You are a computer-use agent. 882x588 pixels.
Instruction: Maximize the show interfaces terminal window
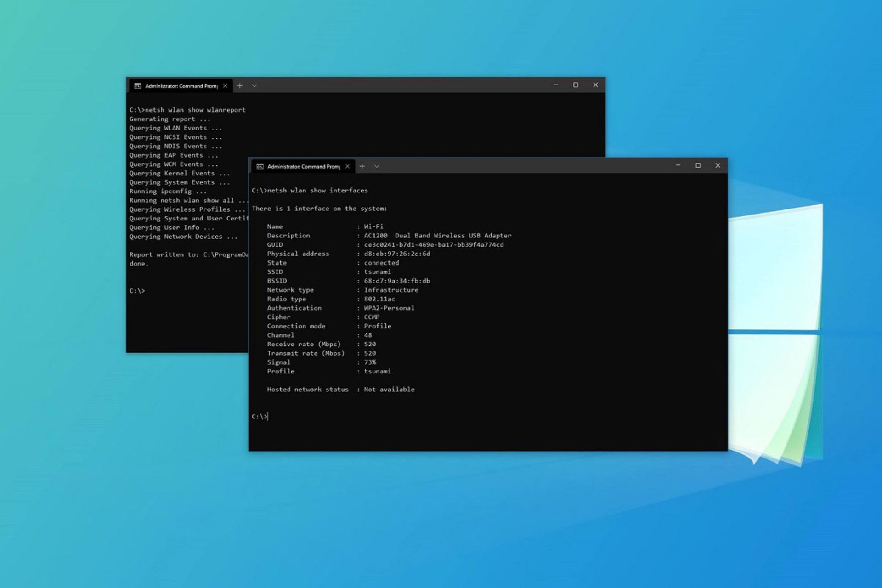pos(698,165)
